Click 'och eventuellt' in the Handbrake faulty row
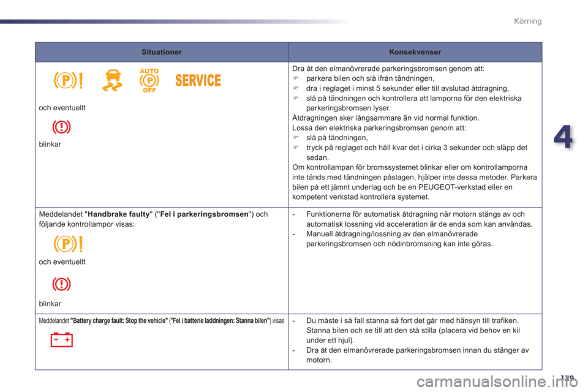 (x=62, y=262)
